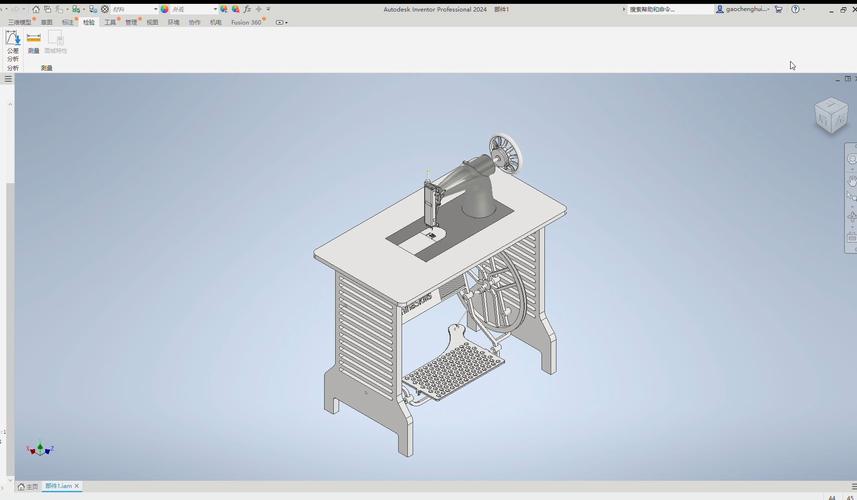Open the shopping cart icon in title bar

(779, 9)
